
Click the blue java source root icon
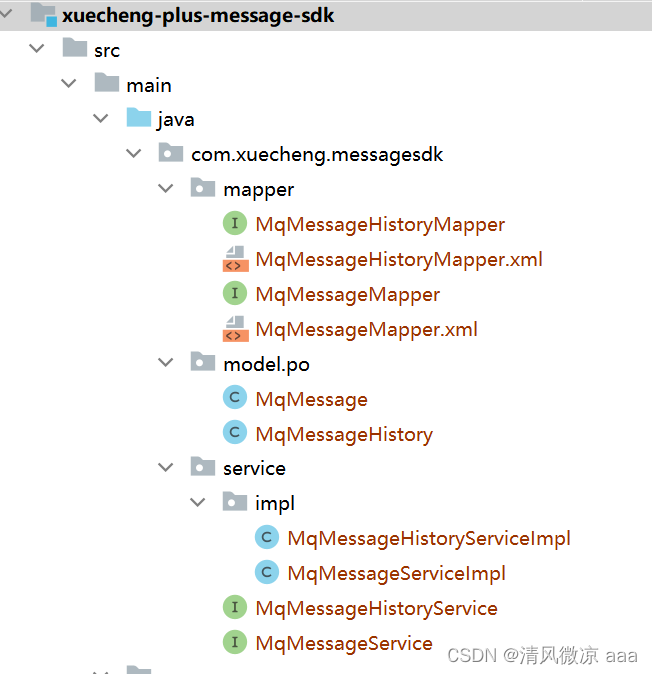click(139, 117)
